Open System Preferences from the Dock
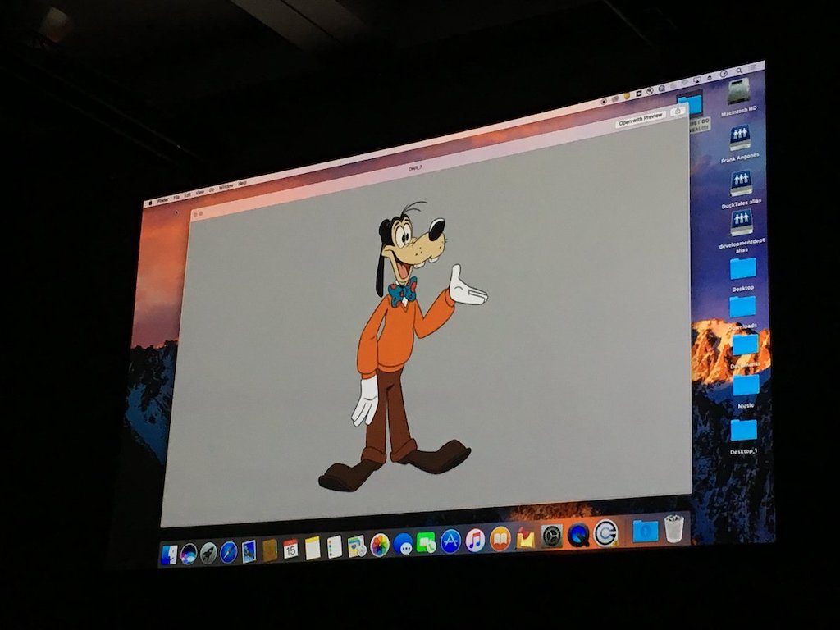The width and height of the screenshot is (840, 630). point(552,536)
